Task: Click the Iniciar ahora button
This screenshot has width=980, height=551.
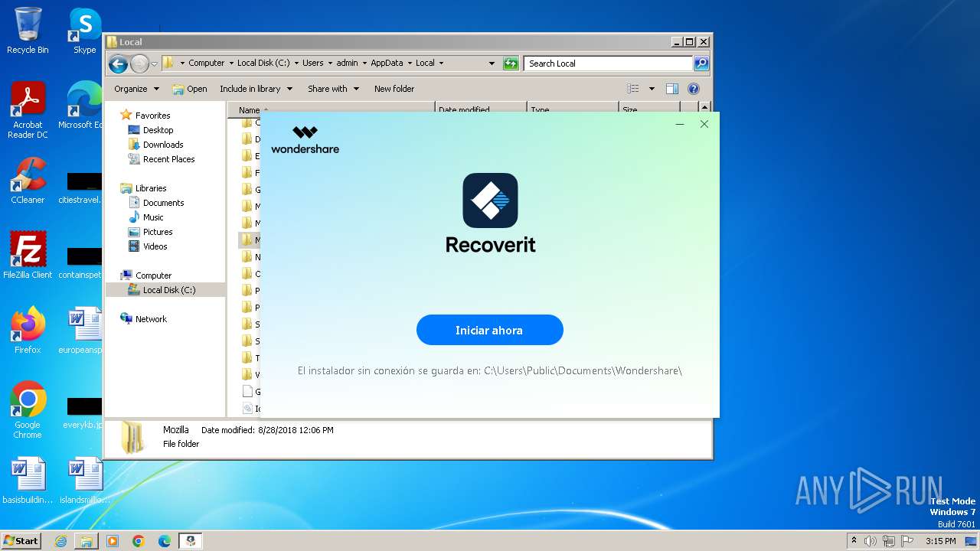Action: [490, 330]
